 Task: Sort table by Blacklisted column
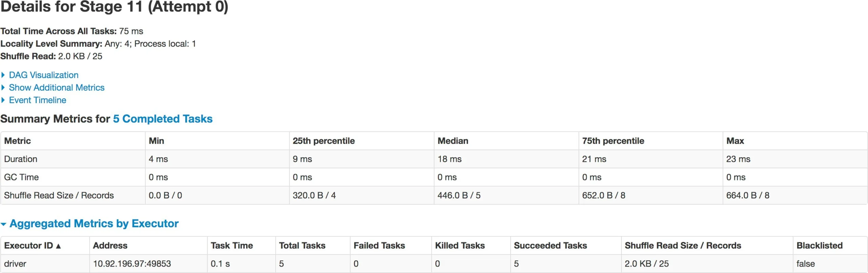point(819,246)
